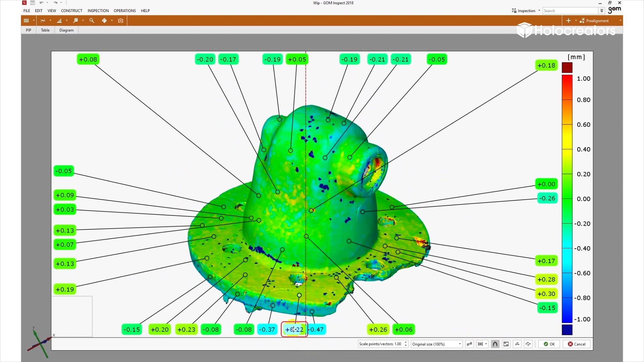Toggle the picture-in-picture frame icon in bottom bar

(506, 344)
